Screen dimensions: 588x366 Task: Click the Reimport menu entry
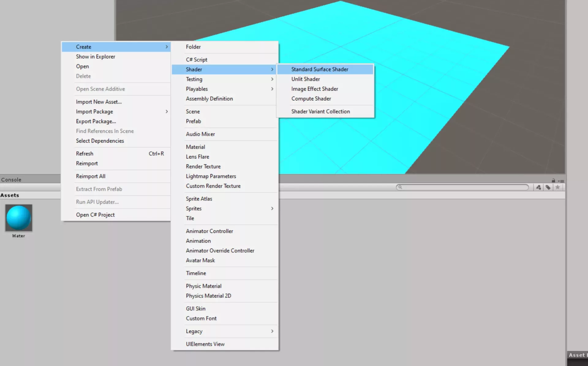coord(116,163)
